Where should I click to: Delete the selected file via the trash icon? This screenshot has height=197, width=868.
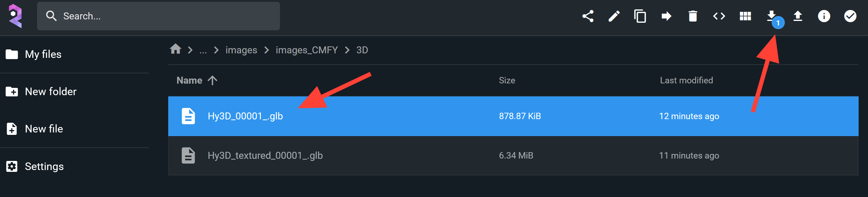(692, 16)
